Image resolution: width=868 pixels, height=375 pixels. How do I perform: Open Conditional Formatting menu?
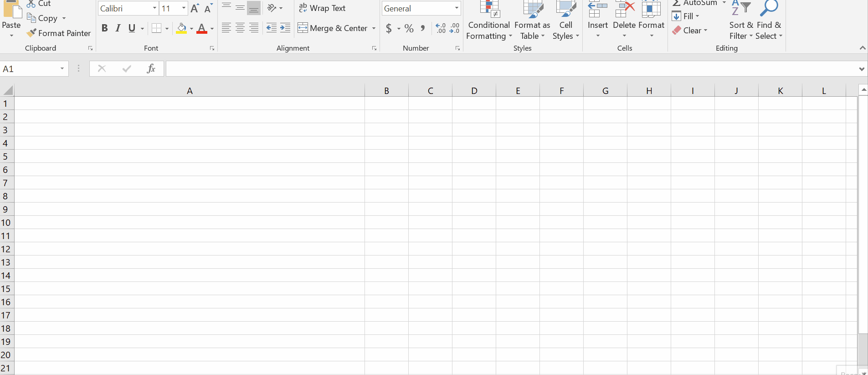pos(489,21)
